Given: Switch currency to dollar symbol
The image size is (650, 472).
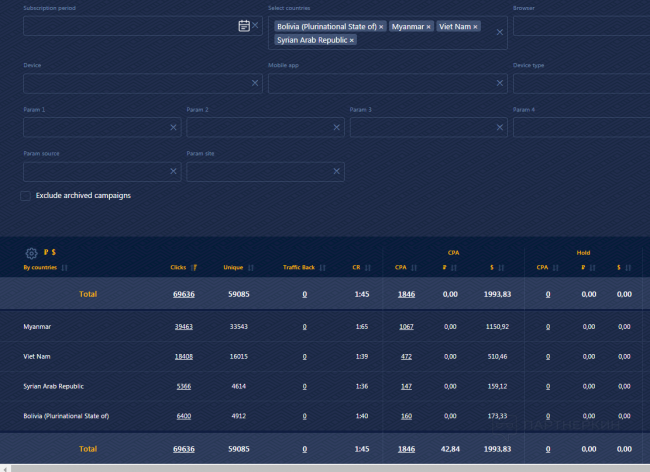Looking at the screenshot, I should (53, 253).
